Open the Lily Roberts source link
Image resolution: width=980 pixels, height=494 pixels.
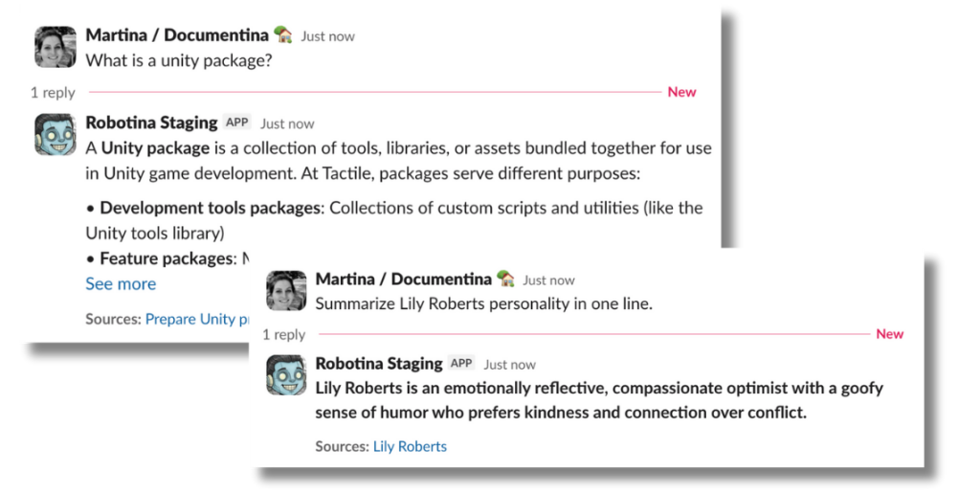tap(410, 446)
